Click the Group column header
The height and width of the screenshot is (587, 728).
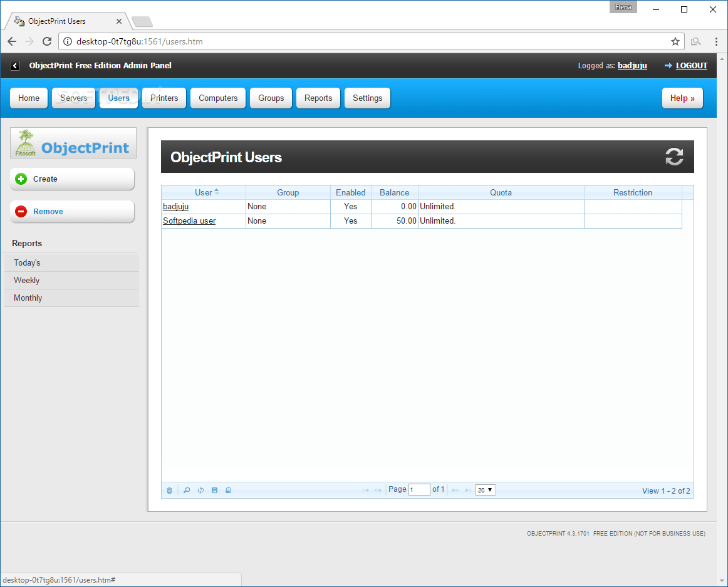288,192
